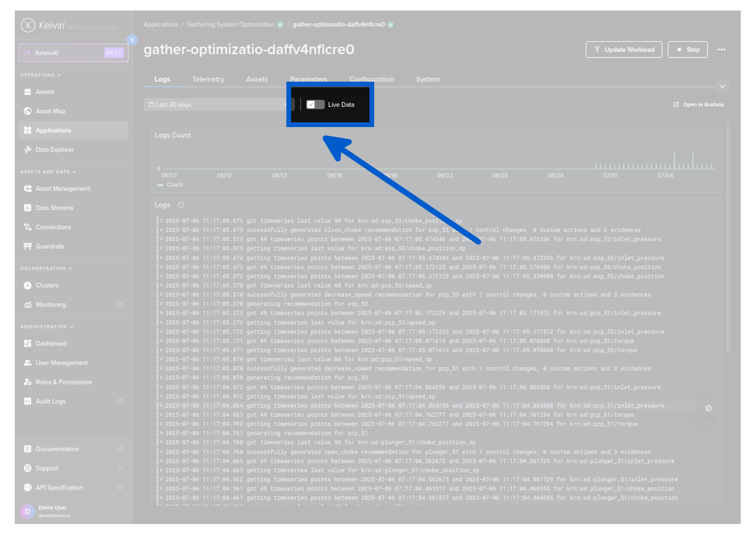Click the copy logs icon
Screen dimensions: 756x535
coord(708,408)
